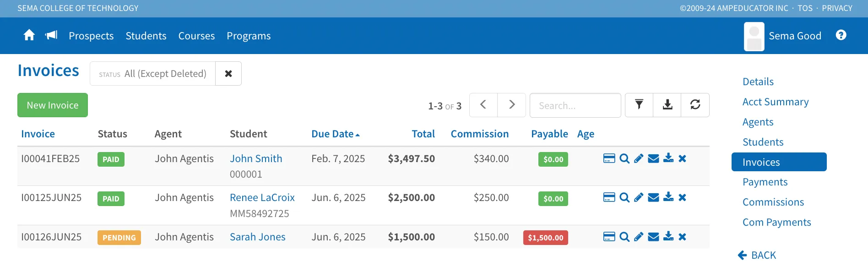Open Sema Good user menu

795,36
